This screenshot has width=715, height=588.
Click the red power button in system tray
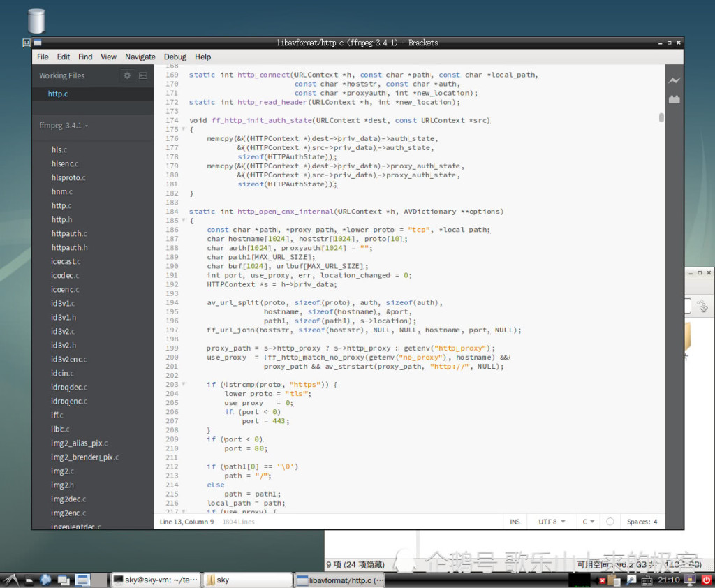tap(707, 580)
